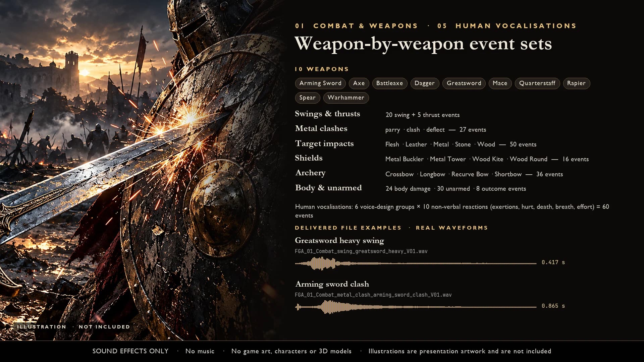
Task: Click the Weapon-by-weapon event sets heading
Action: [x=423, y=44]
